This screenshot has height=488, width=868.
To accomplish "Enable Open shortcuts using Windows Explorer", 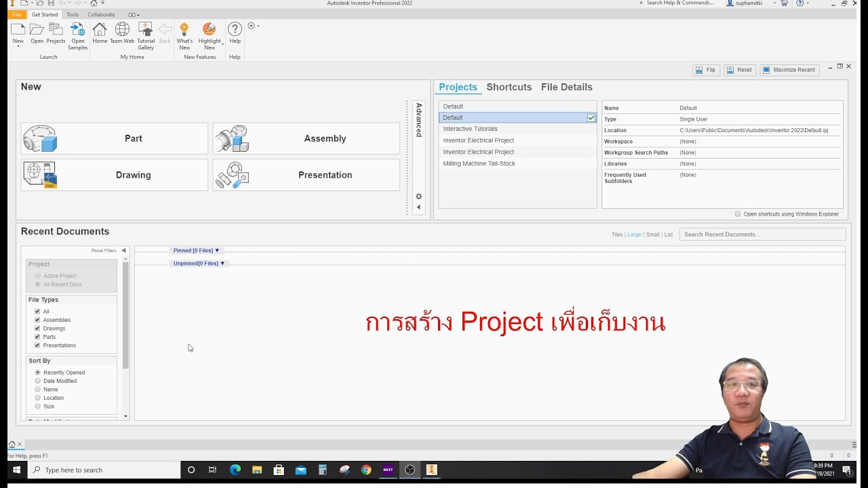I will 738,214.
